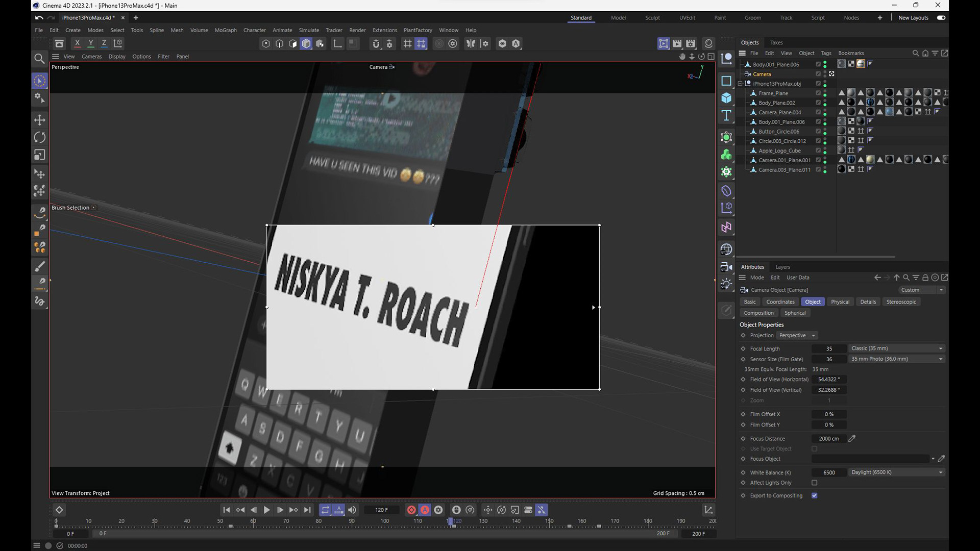Open the 35 mm Photo sensor preset dropdown
This screenshot has height=551, width=980.
(x=896, y=359)
